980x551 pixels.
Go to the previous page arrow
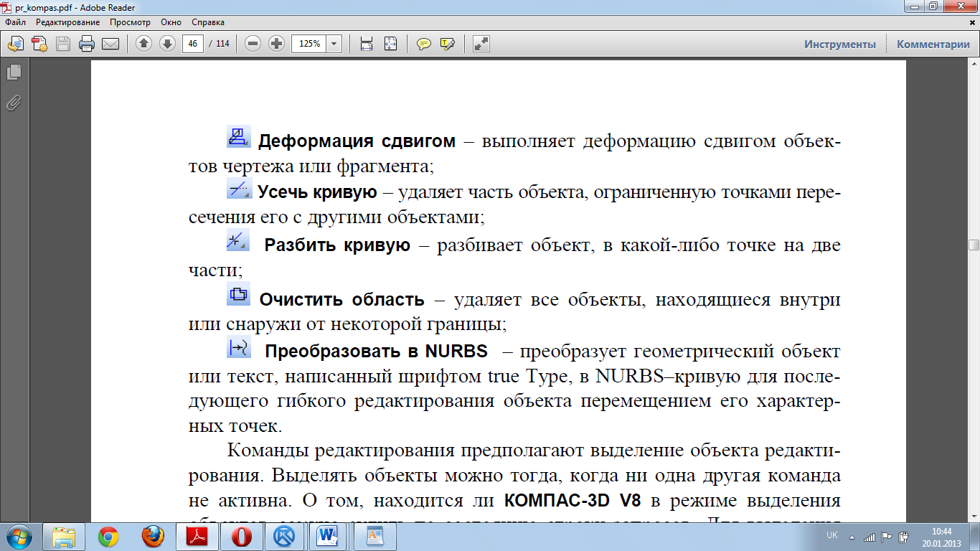click(x=143, y=44)
